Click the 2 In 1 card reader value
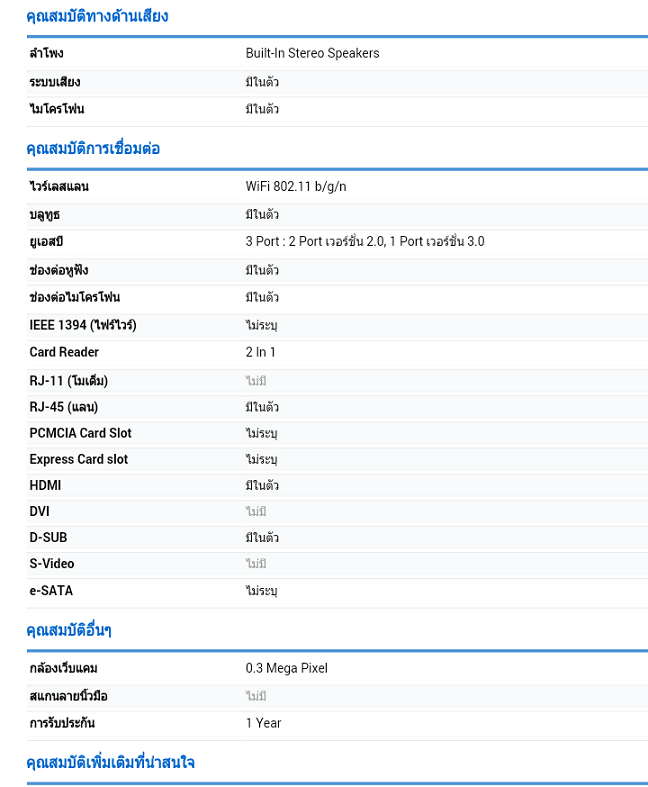 260,352
